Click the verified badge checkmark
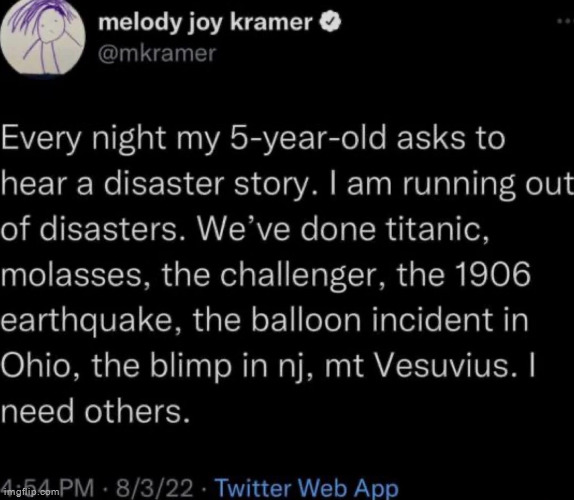Screen dimensions: 574x500 click(331, 22)
